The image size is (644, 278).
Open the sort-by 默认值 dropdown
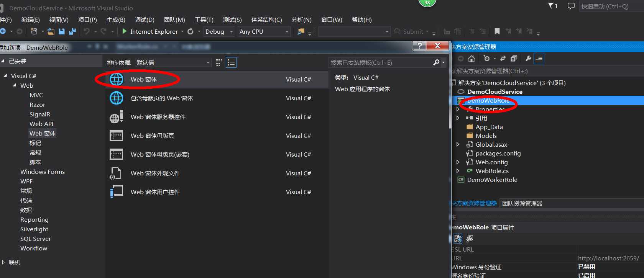(173, 62)
